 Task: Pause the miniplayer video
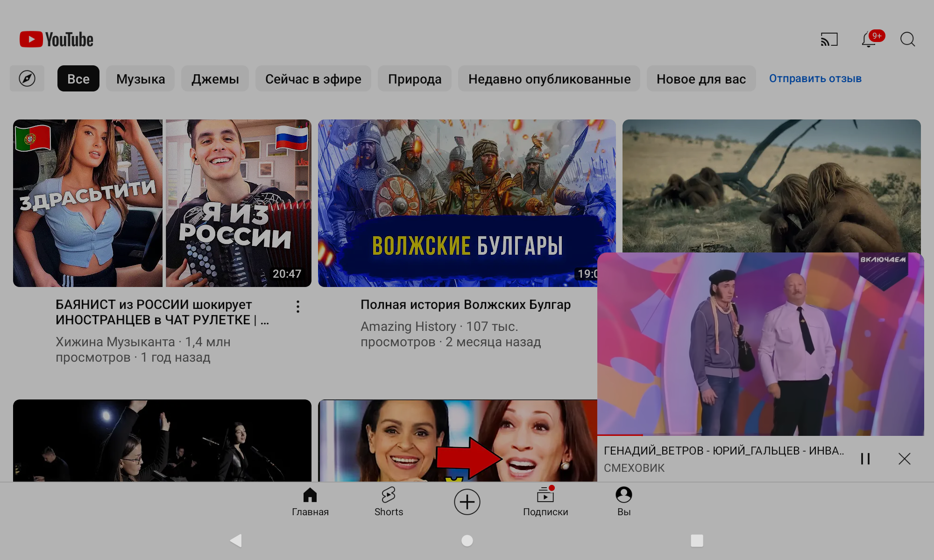click(x=865, y=459)
